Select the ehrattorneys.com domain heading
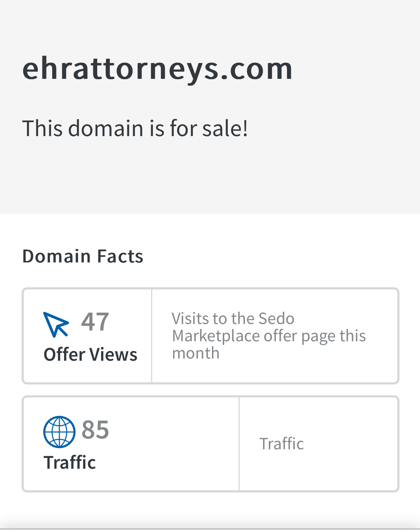The width and height of the screenshot is (420, 531). (157, 68)
